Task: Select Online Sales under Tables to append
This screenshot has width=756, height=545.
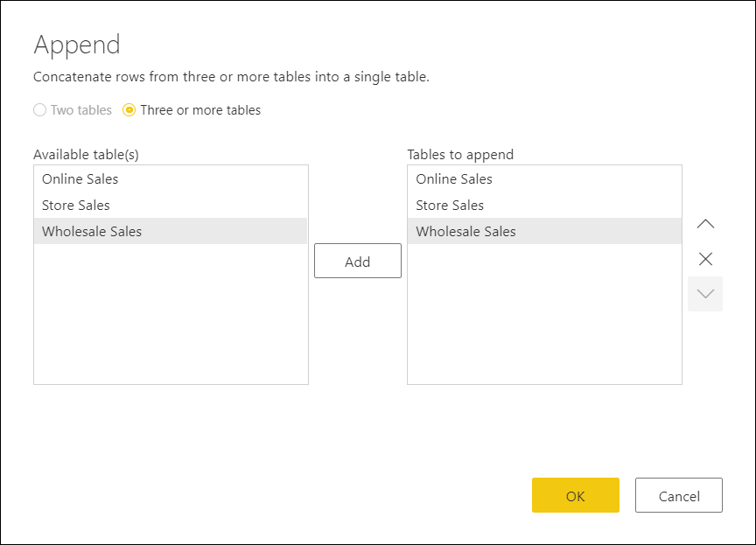Action: tap(454, 179)
